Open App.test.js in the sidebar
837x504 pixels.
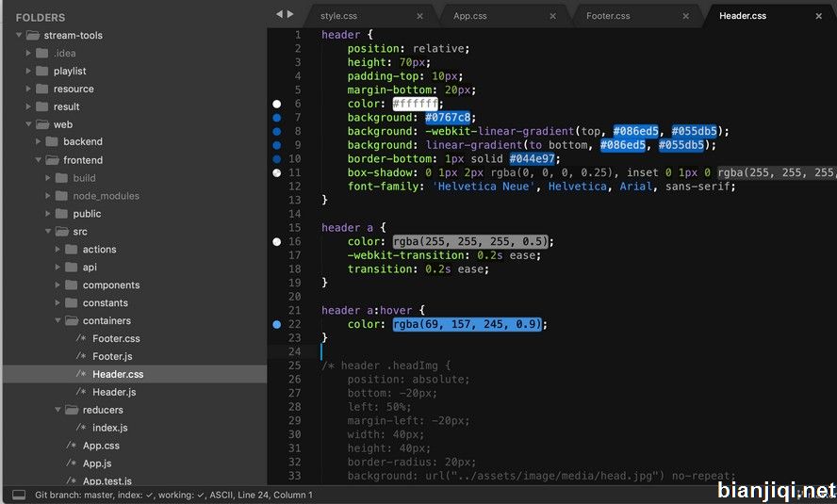107,480
